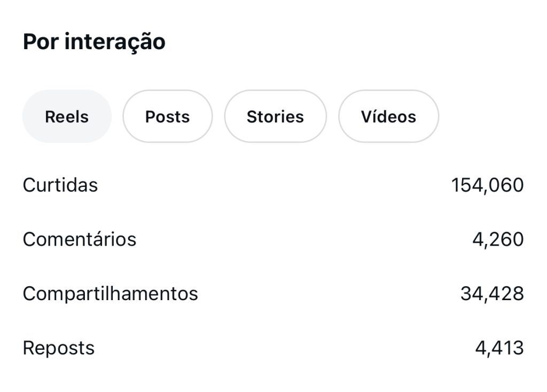547x392 pixels.
Task: View interaction stats filtered by Posts
Action: pos(167,116)
